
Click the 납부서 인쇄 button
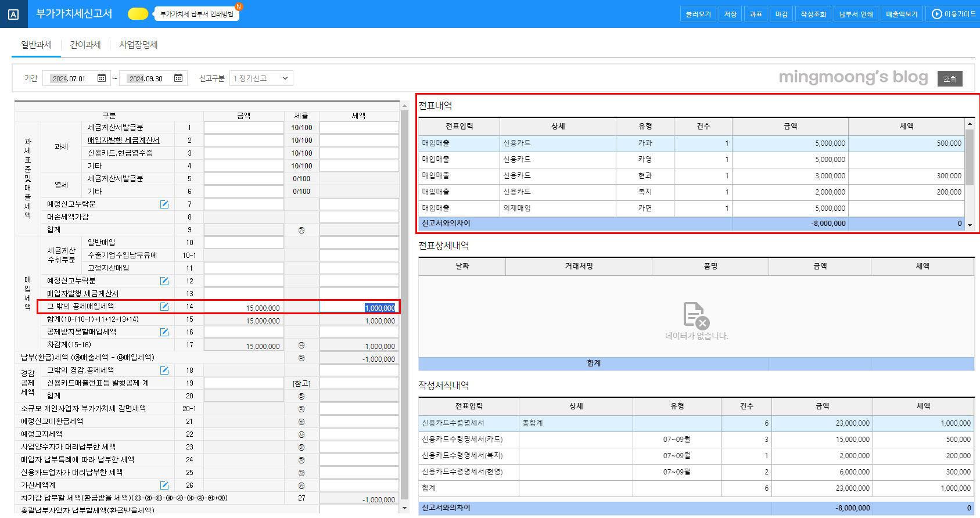[856, 14]
